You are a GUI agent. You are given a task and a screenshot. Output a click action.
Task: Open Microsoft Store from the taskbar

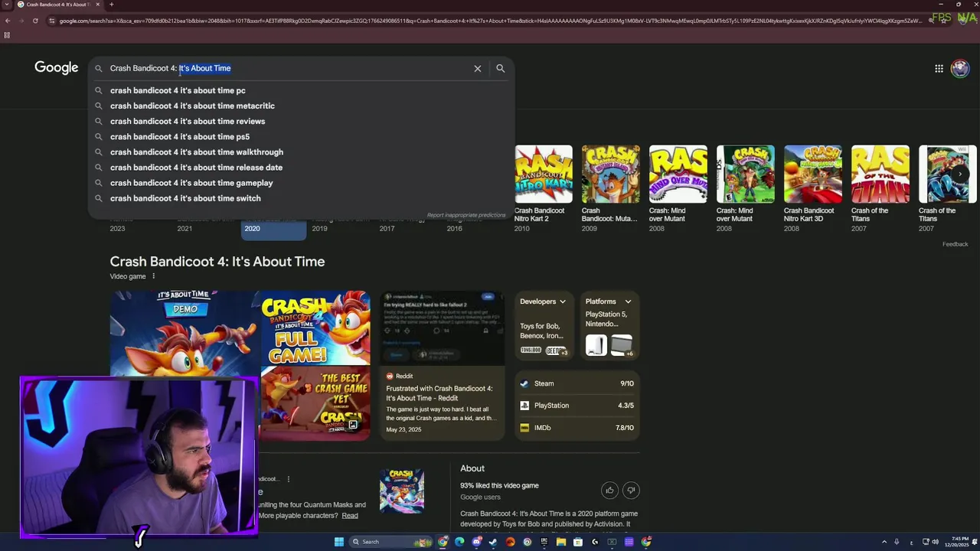point(578,542)
